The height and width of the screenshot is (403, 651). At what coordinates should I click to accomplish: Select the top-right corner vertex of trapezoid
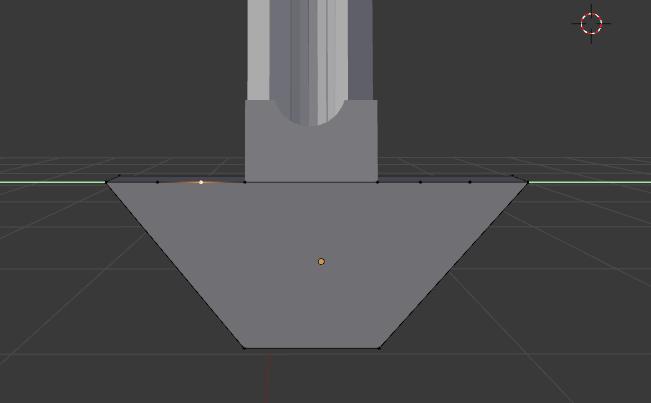pyautogui.click(x=527, y=181)
